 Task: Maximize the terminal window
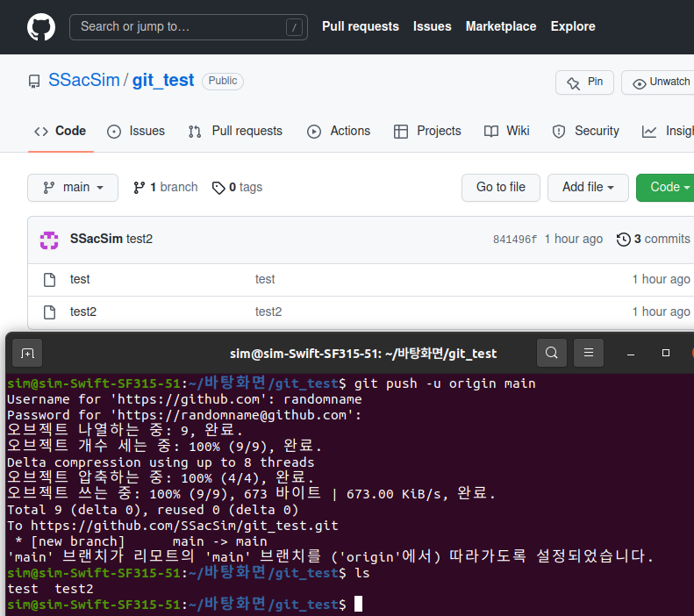(666, 353)
